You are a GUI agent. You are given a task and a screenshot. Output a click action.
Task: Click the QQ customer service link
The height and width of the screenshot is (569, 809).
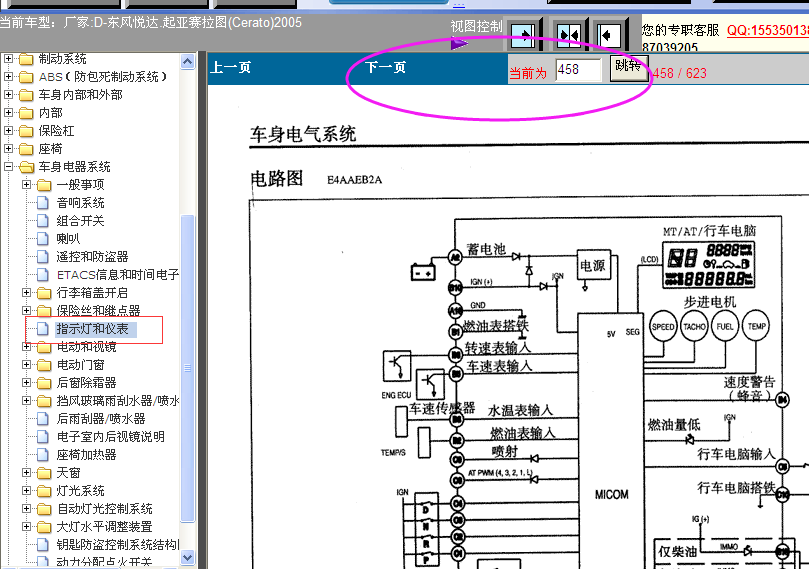click(x=768, y=30)
